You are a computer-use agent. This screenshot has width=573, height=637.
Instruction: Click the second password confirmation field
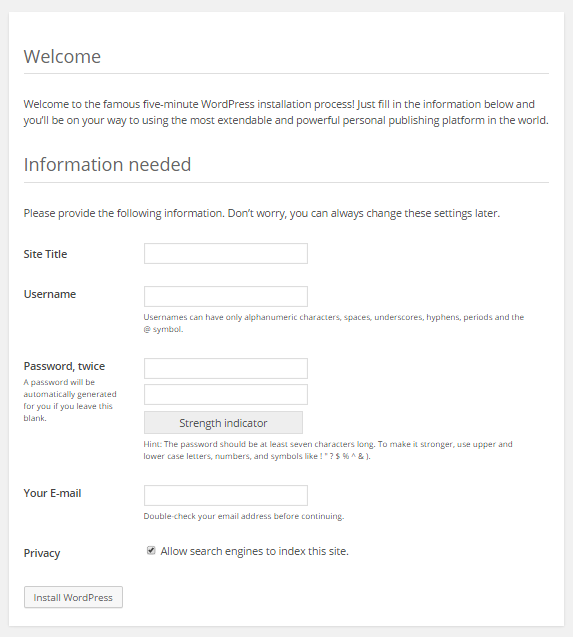[x=226, y=394]
